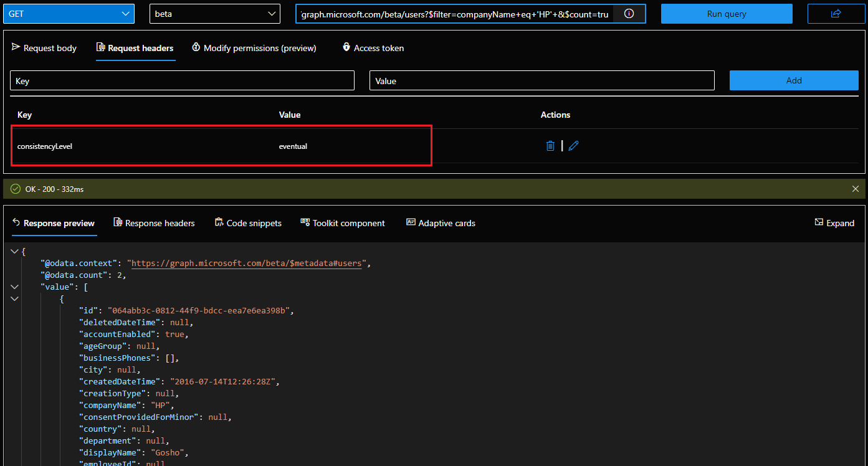Dismiss the OK - 200 status message
The width and height of the screenshot is (868, 466).
click(856, 189)
